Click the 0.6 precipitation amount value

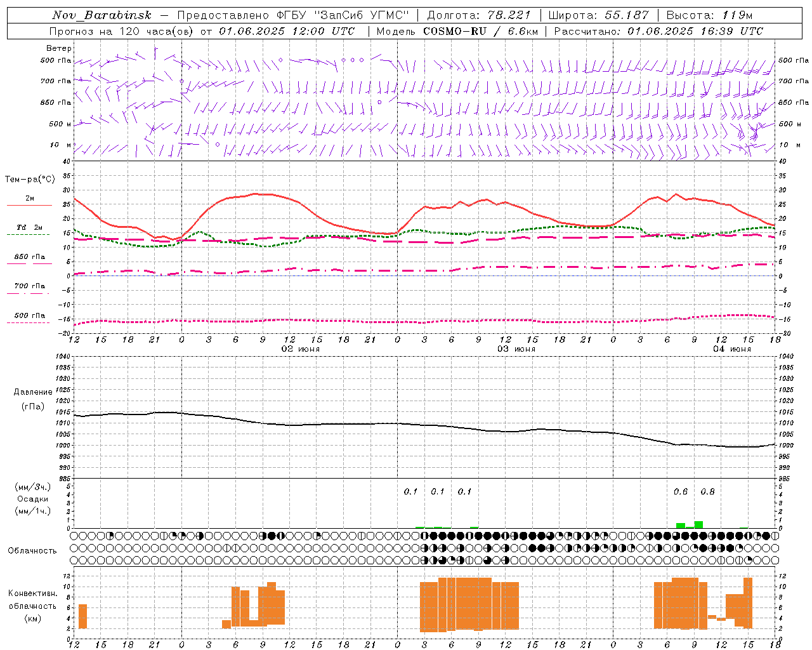pos(681,491)
